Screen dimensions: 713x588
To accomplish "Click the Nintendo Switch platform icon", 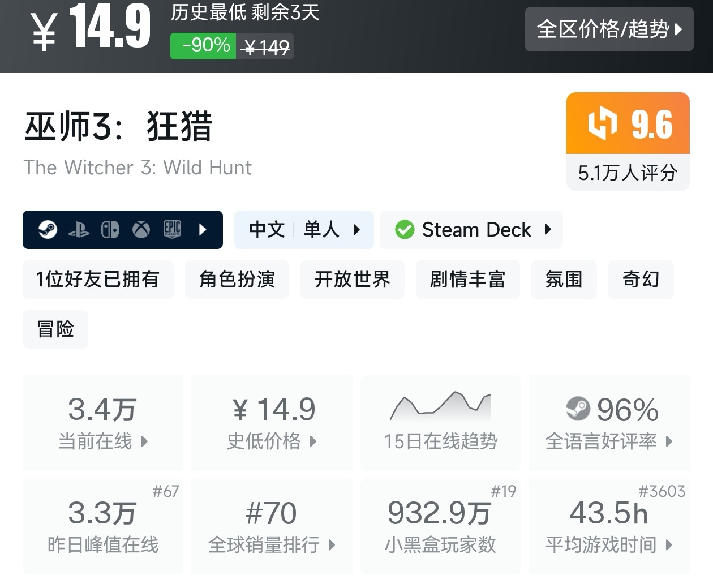I will pos(110,230).
